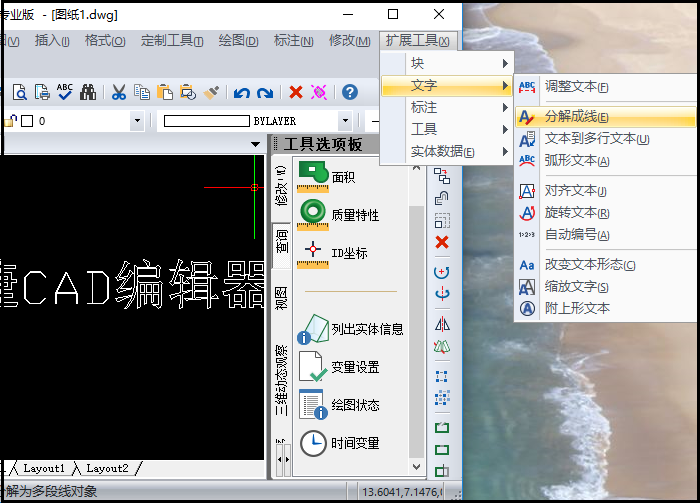Click the coordinates readout 13.6041,7.1476
This screenshot has height=503, width=700.
[x=402, y=492]
